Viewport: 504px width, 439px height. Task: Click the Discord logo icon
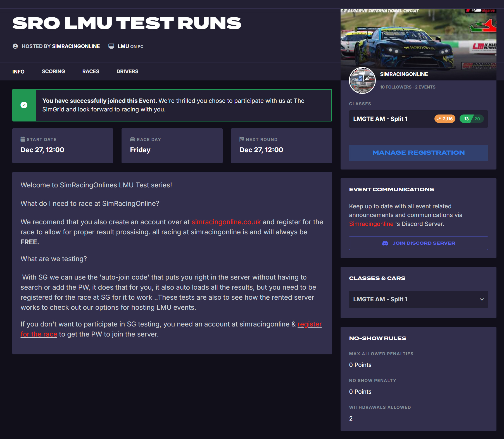[x=385, y=243]
